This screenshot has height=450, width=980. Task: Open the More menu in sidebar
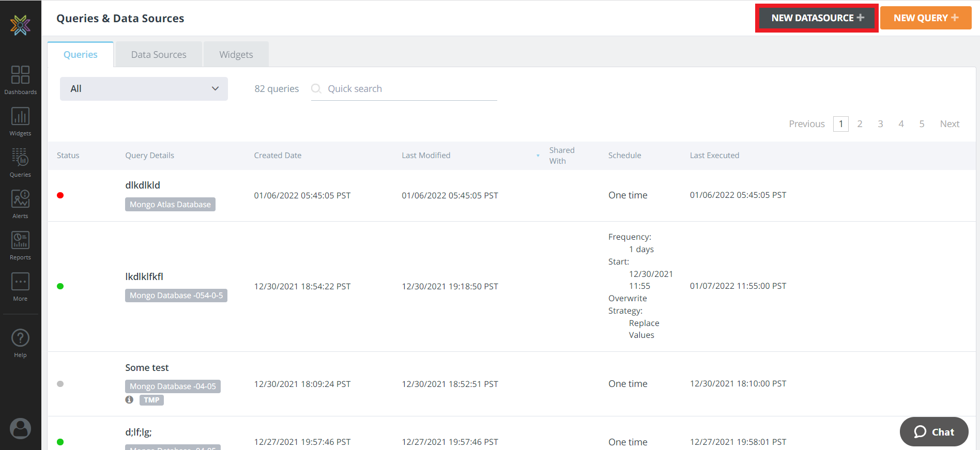click(20, 287)
